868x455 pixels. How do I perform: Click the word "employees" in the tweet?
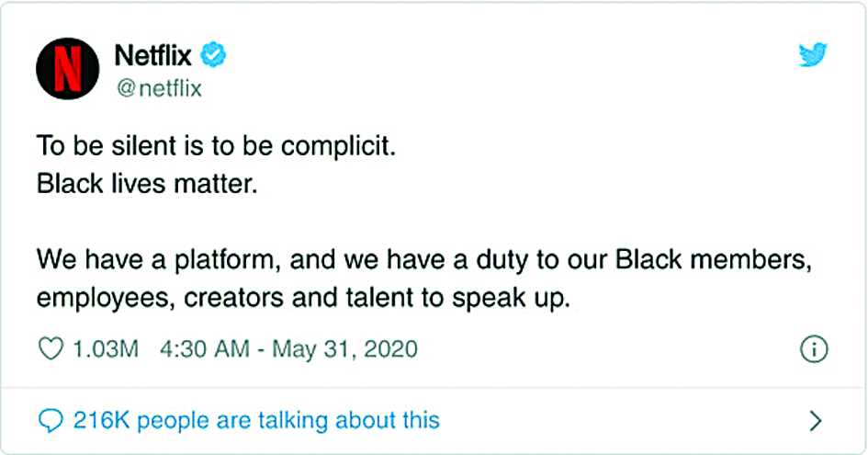pos(103,300)
